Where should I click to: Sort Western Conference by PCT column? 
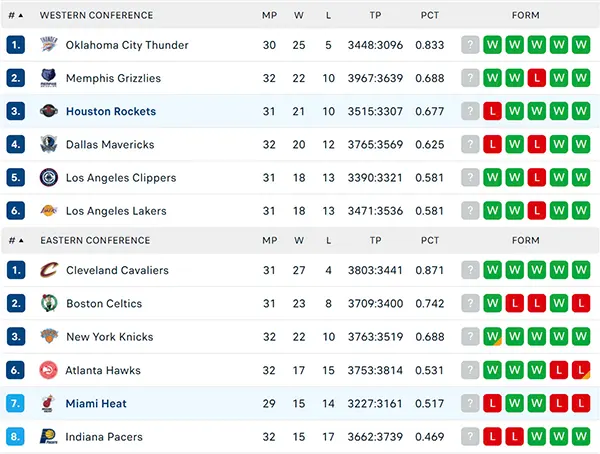click(x=430, y=15)
